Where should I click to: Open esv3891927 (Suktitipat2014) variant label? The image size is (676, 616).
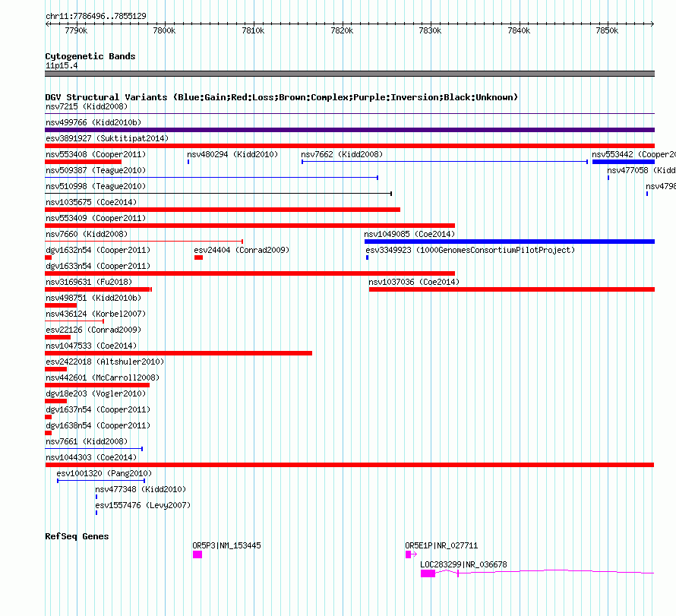point(107,138)
